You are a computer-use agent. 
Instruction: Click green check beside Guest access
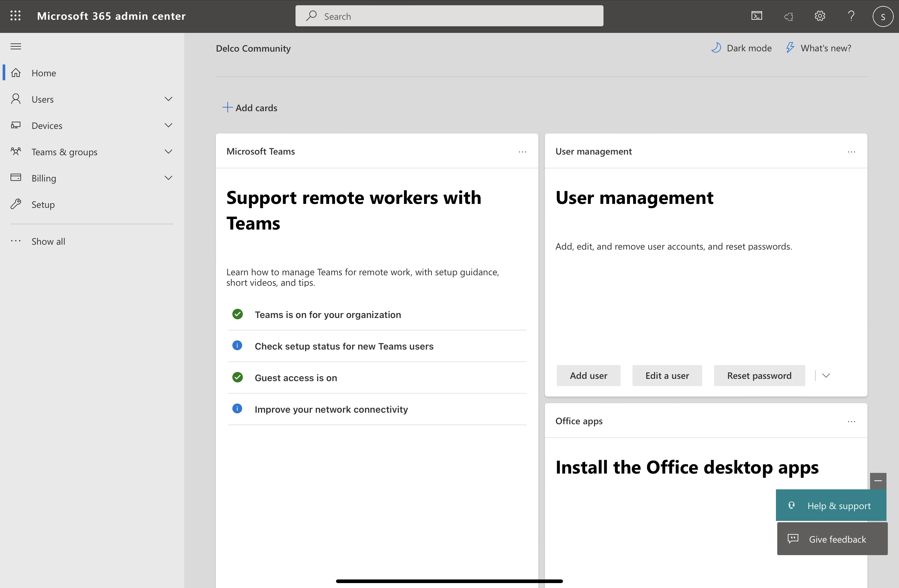[x=238, y=377]
